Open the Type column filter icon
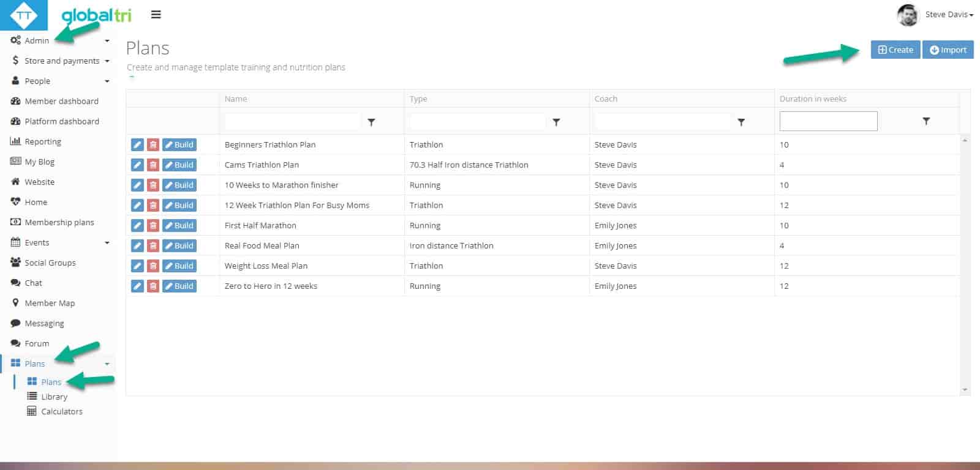Image resolution: width=980 pixels, height=470 pixels. pos(556,122)
